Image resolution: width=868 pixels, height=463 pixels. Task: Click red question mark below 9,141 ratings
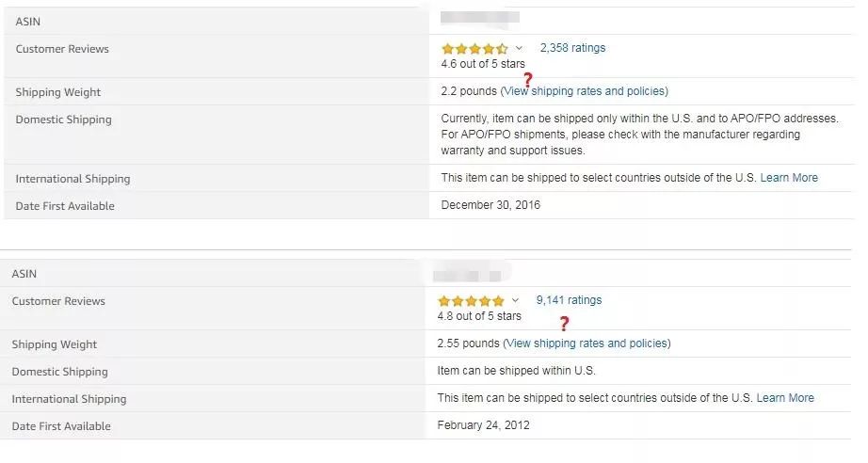(564, 324)
